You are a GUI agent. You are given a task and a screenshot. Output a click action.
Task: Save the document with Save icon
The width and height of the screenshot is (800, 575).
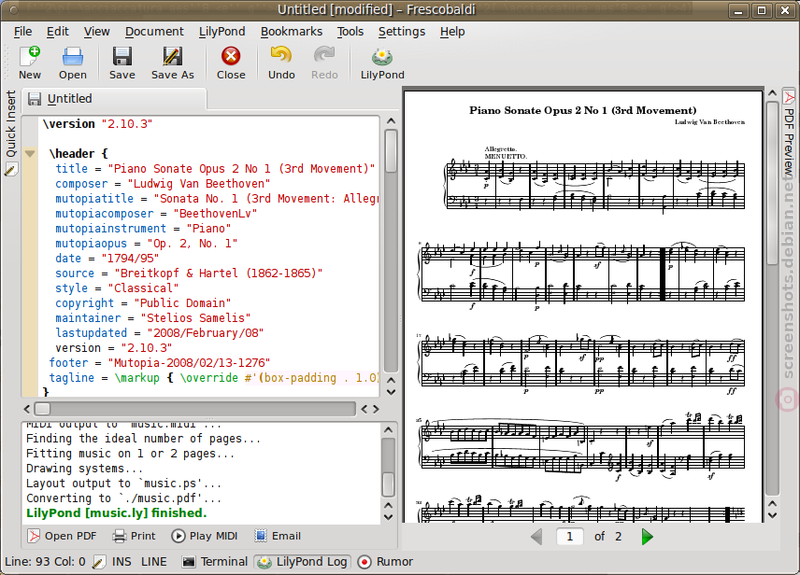click(x=122, y=63)
